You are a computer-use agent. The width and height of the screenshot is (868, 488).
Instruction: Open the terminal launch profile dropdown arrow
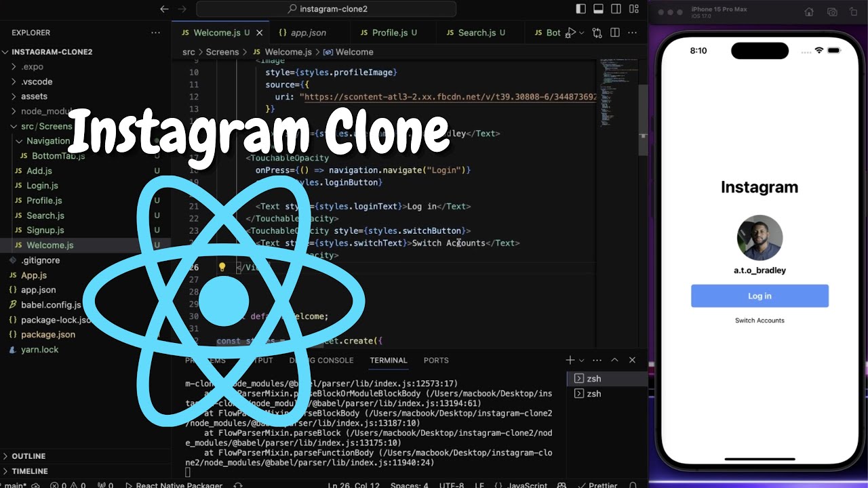pos(582,361)
